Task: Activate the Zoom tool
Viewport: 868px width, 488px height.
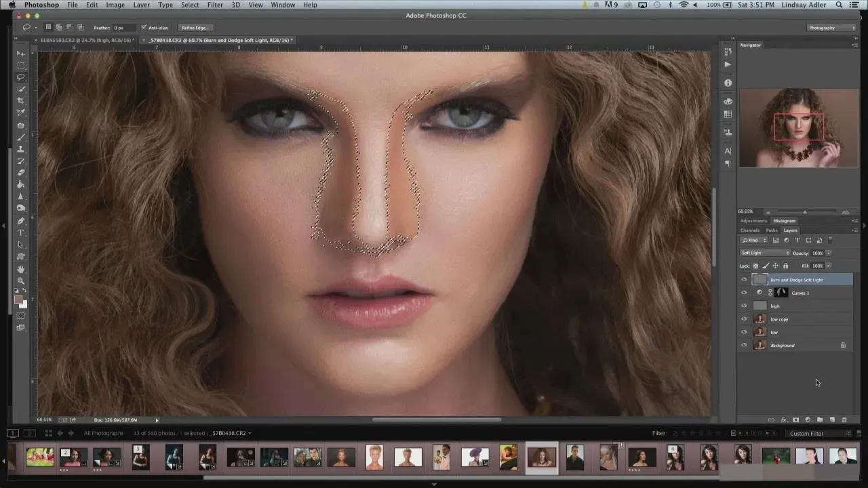Action: pyautogui.click(x=21, y=281)
